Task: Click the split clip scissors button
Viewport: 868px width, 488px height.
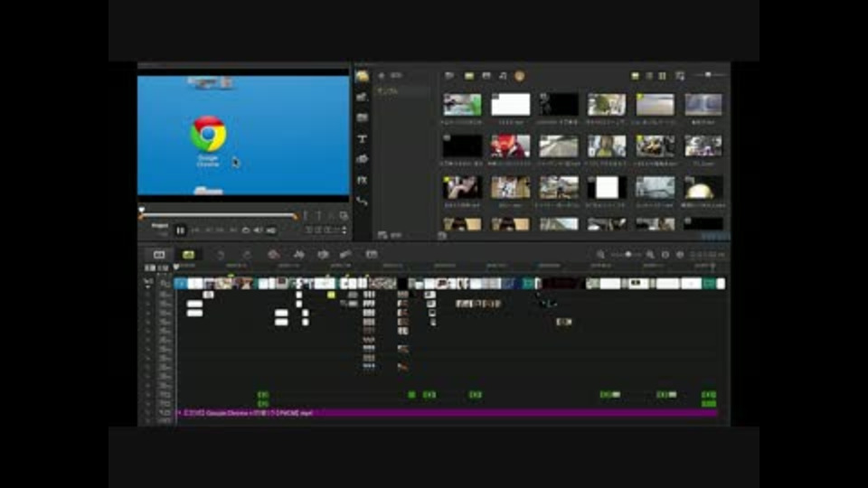Action: [331, 216]
